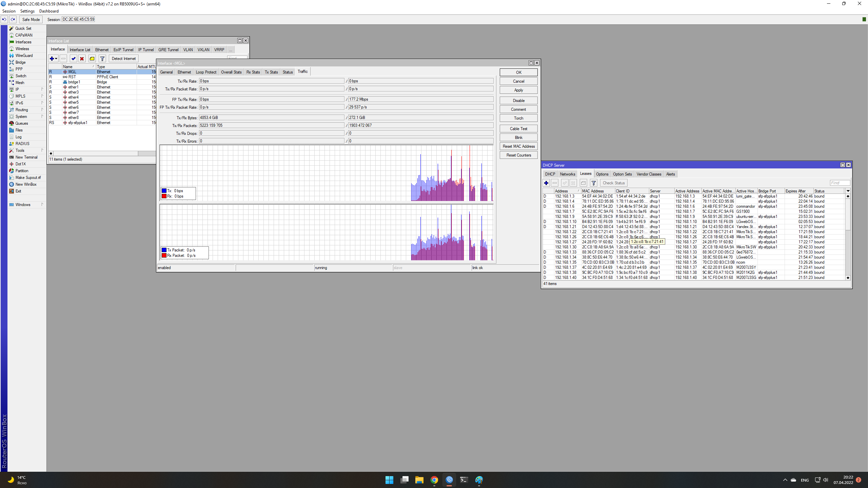
Task: Toggle Safe Mode
Action: (31, 19)
